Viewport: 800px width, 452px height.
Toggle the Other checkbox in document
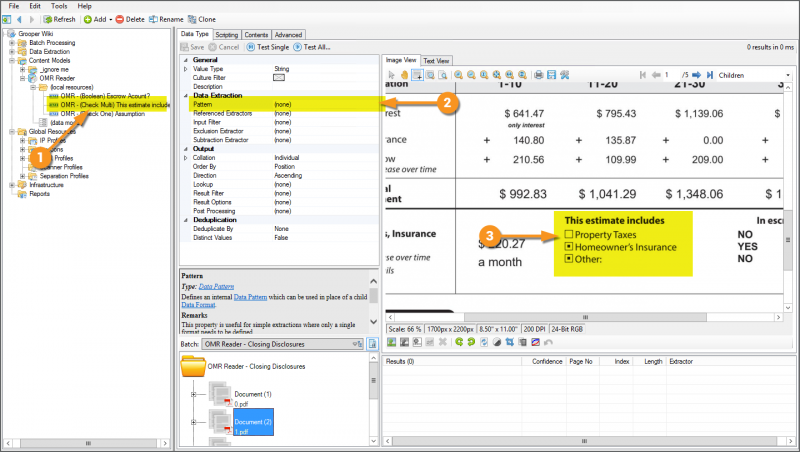pos(568,259)
